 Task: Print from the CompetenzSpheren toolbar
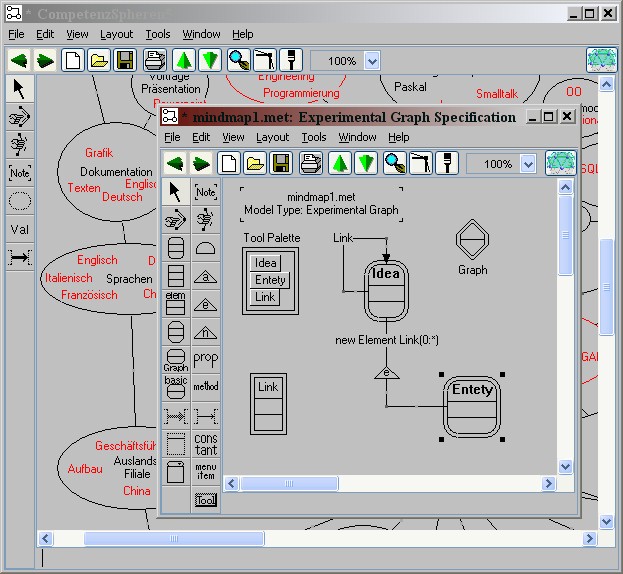click(x=155, y=61)
